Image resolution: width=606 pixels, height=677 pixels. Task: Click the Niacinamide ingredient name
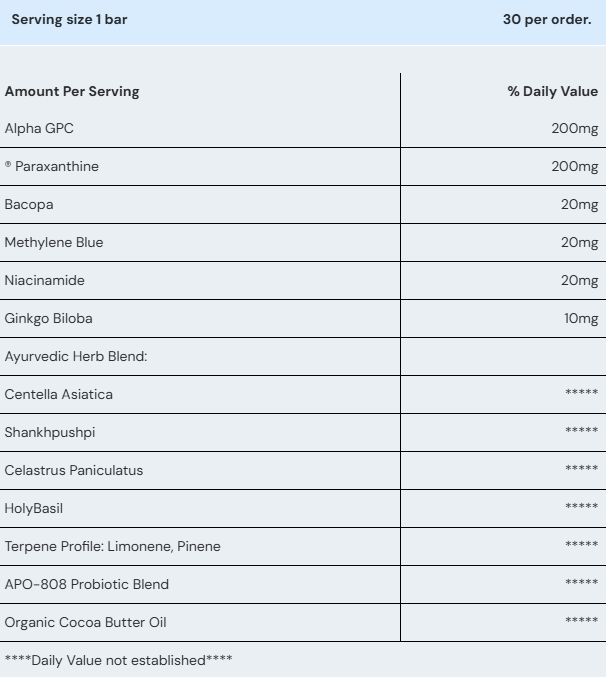tap(44, 281)
